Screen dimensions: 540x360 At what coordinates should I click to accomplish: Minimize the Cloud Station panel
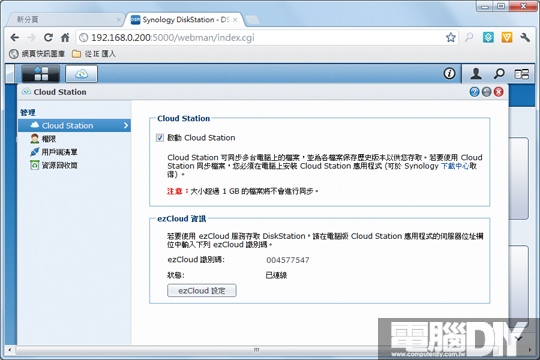486,92
